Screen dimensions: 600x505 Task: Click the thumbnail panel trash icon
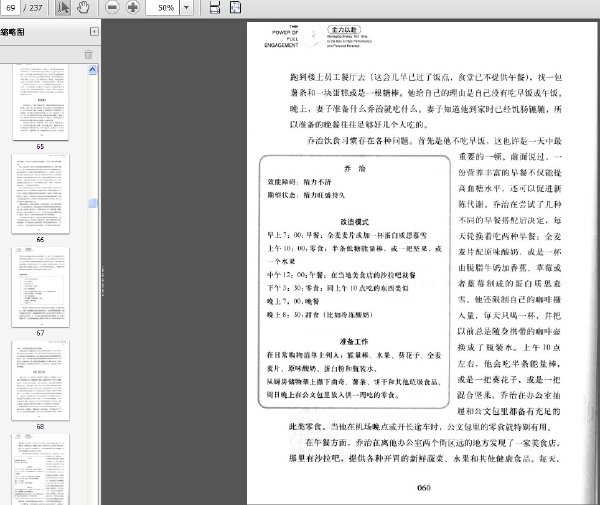point(88,55)
